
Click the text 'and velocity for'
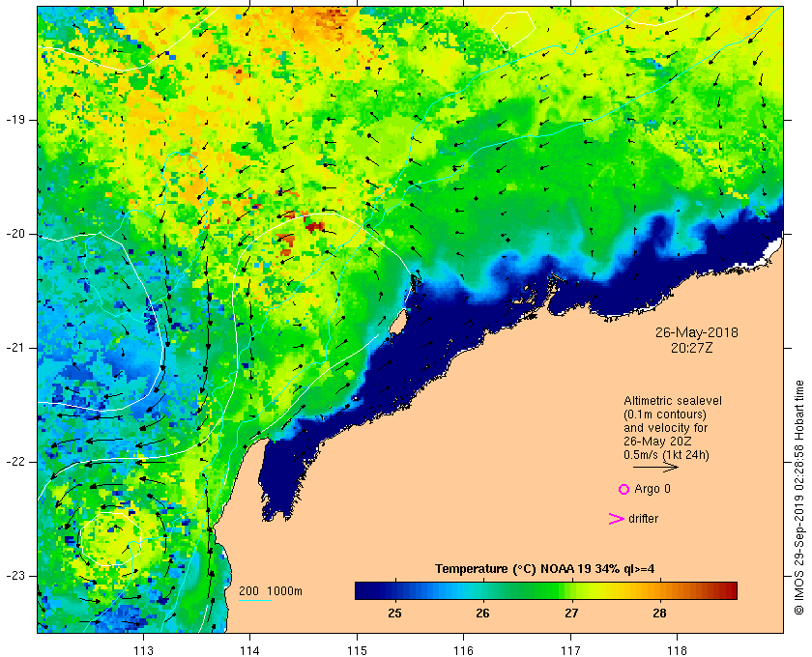665,428
